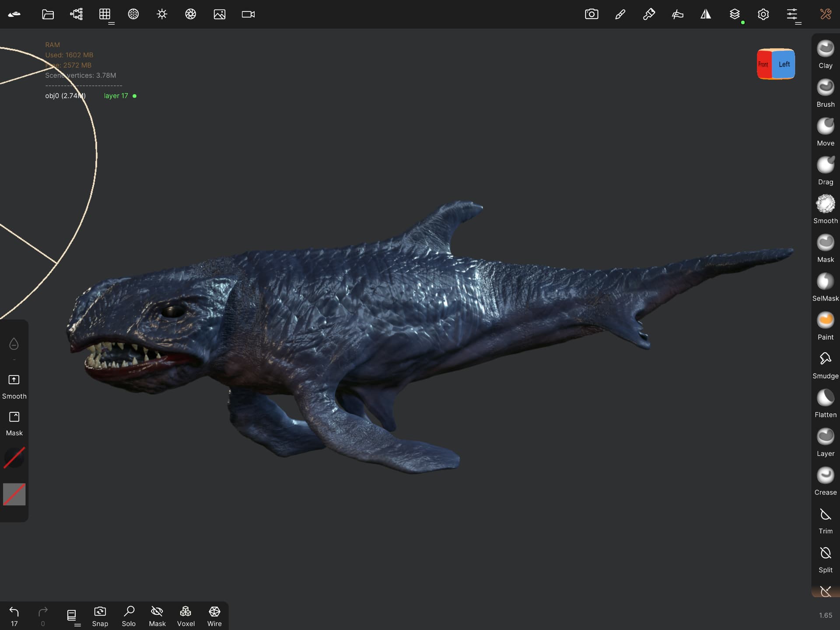Viewport: 840px width, 630px height.
Task: Select the Flatten brush
Action: click(825, 403)
